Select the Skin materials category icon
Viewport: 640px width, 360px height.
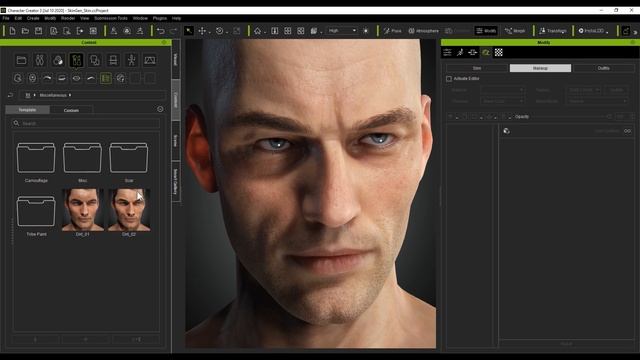point(58,60)
